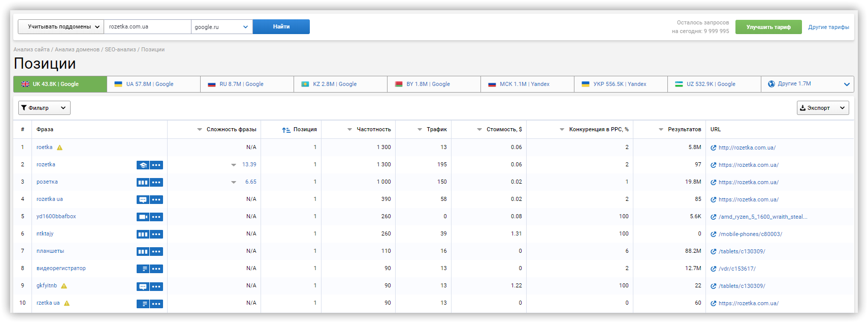Switch to UZ 532.9K Google tab
This screenshot has height=323, width=868.
tap(715, 84)
